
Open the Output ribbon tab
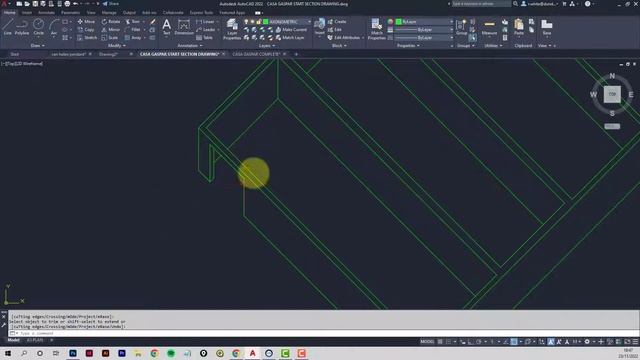pos(129,13)
